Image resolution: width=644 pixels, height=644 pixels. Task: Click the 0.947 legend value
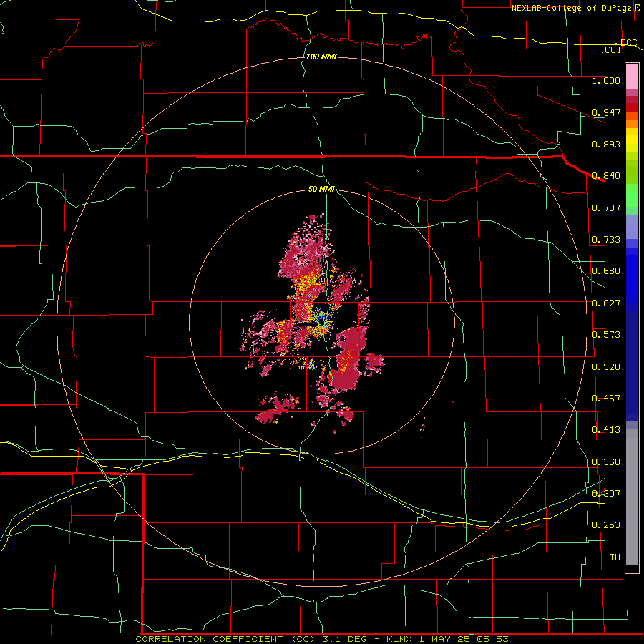tap(606, 112)
